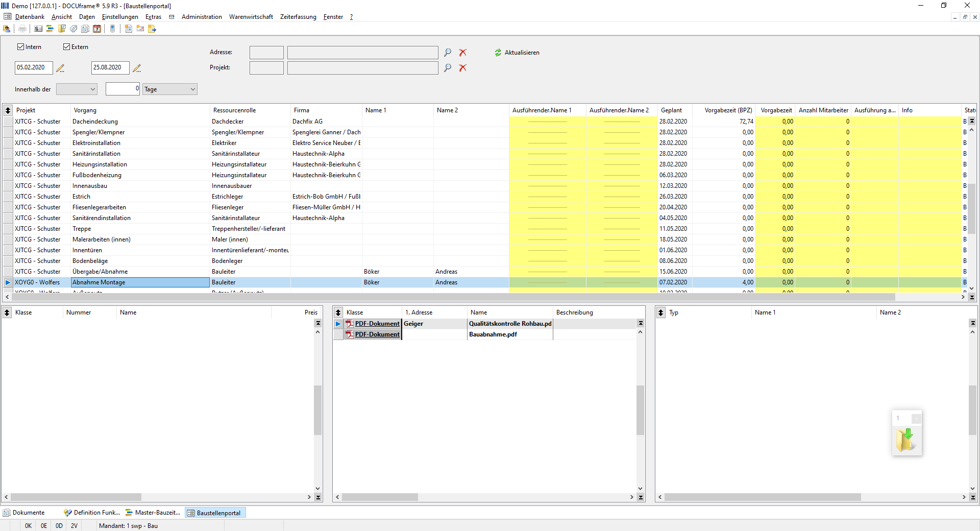Click the telephone icon in the menu bar

[x=171, y=17]
